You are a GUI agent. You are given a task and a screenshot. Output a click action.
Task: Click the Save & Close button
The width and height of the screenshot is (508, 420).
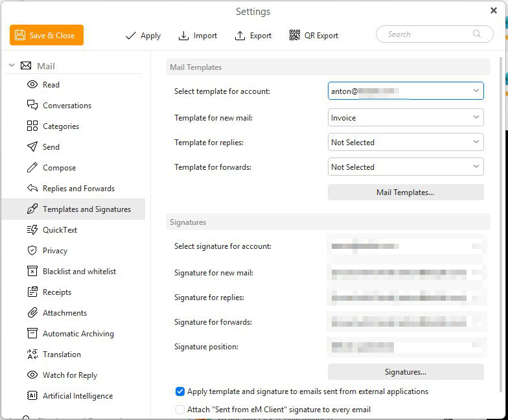[47, 35]
